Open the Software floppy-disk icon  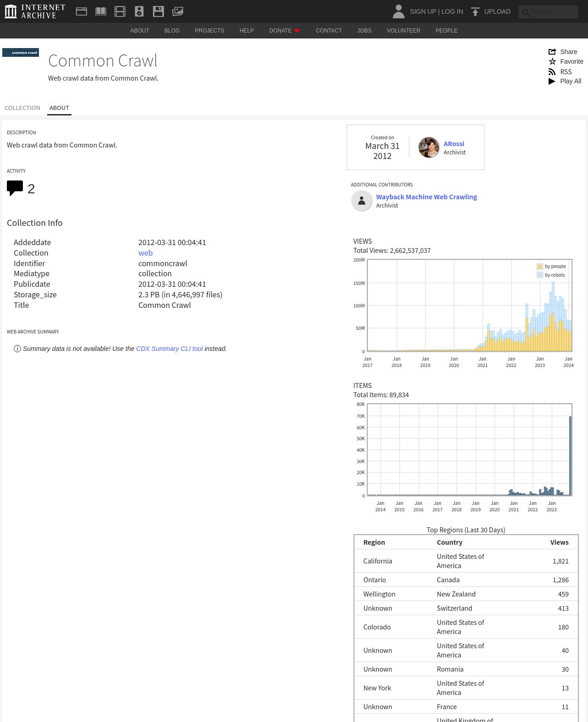pos(158,11)
